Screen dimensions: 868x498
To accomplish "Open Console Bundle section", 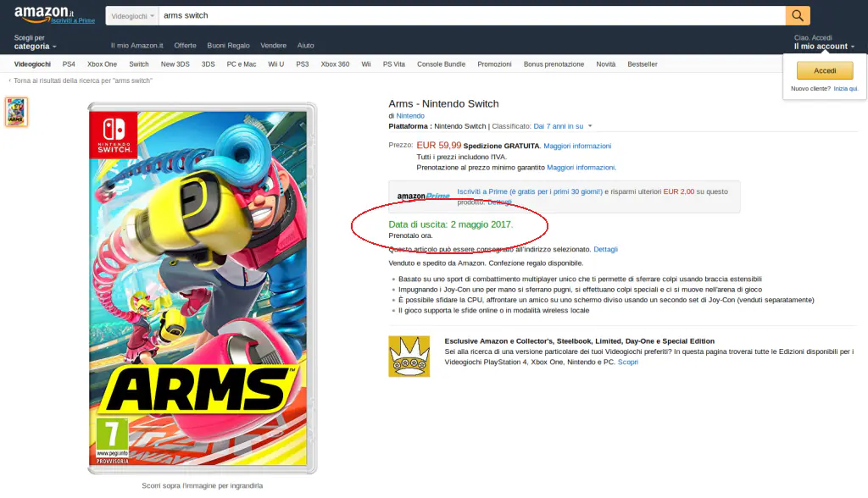I will pyautogui.click(x=441, y=64).
